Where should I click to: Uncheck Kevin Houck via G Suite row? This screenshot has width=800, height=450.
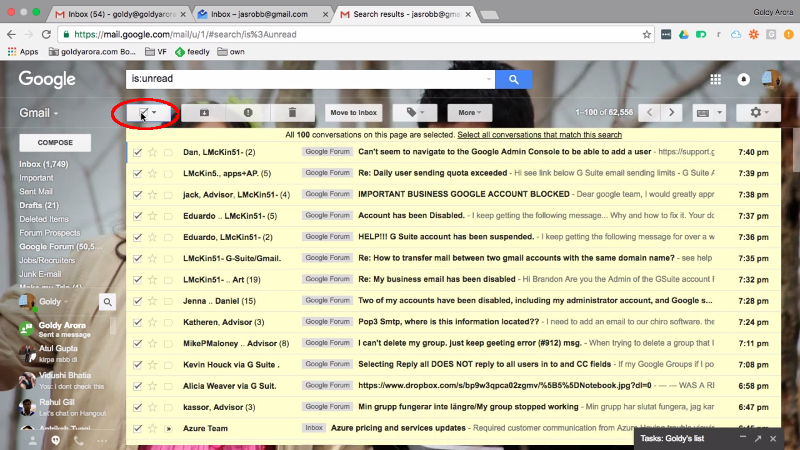tap(137, 365)
